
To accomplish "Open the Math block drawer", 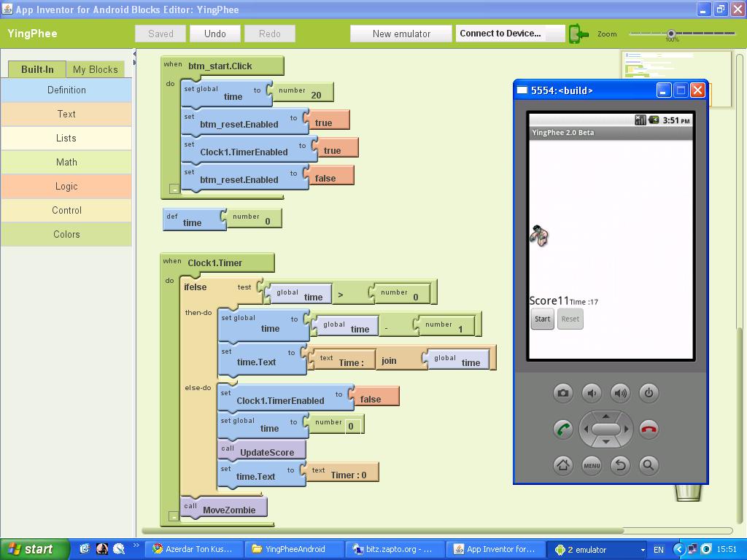I will tap(66, 163).
